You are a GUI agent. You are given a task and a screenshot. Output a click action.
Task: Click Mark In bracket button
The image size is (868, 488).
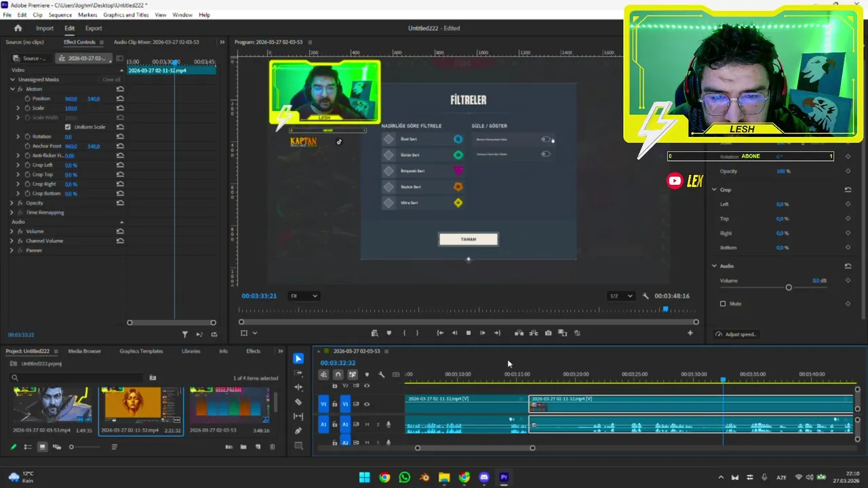[404, 333]
